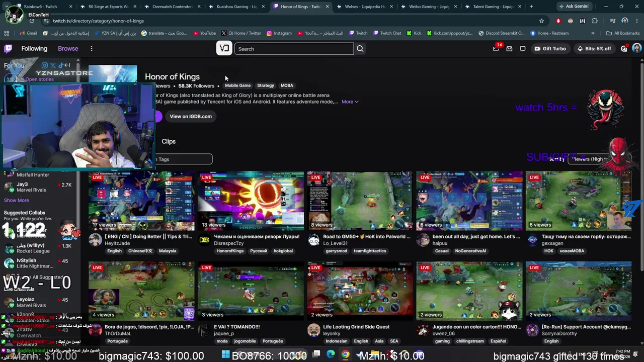Click DisrespecTzy's channel avatar

point(204,240)
